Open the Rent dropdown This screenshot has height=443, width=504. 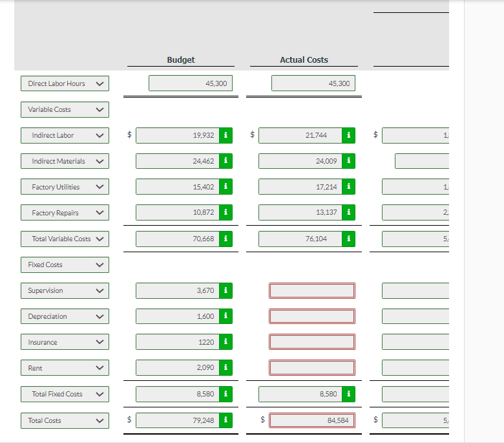pos(65,367)
